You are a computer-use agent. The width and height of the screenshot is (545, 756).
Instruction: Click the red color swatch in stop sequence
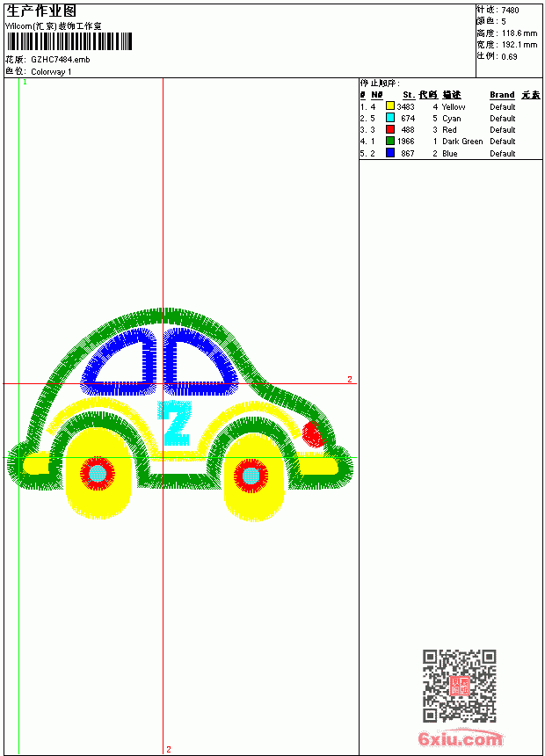pos(390,129)
